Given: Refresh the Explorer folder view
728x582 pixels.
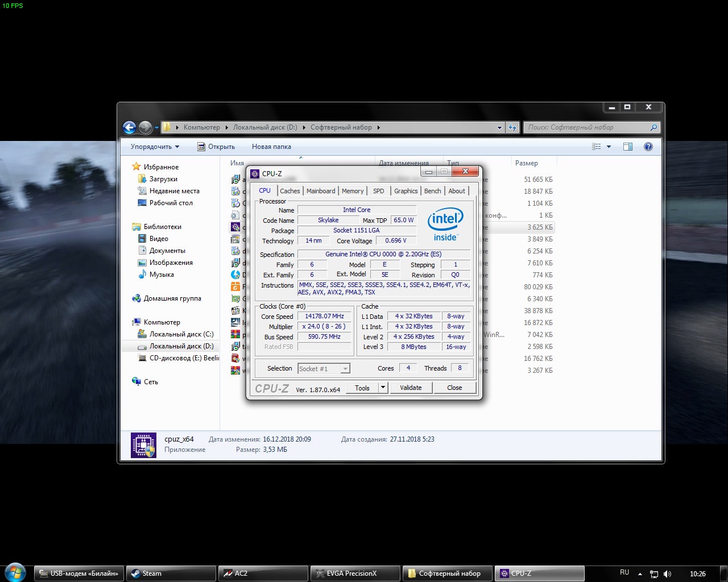Looking at the screenshot, I should 512,127.
